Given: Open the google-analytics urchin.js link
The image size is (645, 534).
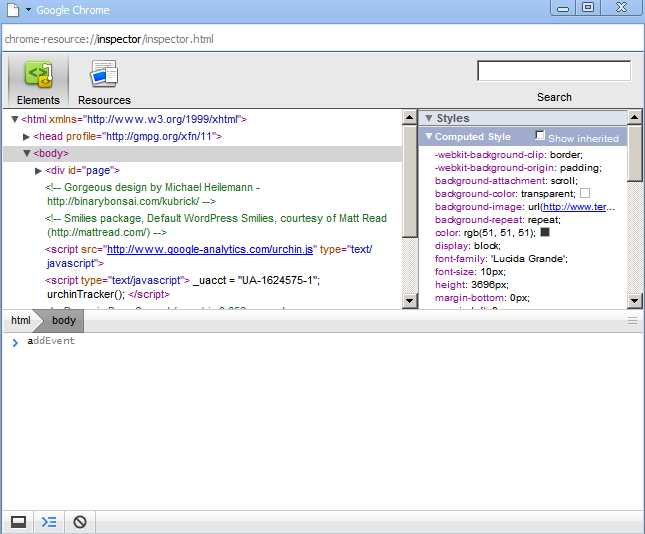Looking at the screenshot, I should click(210, 249).
